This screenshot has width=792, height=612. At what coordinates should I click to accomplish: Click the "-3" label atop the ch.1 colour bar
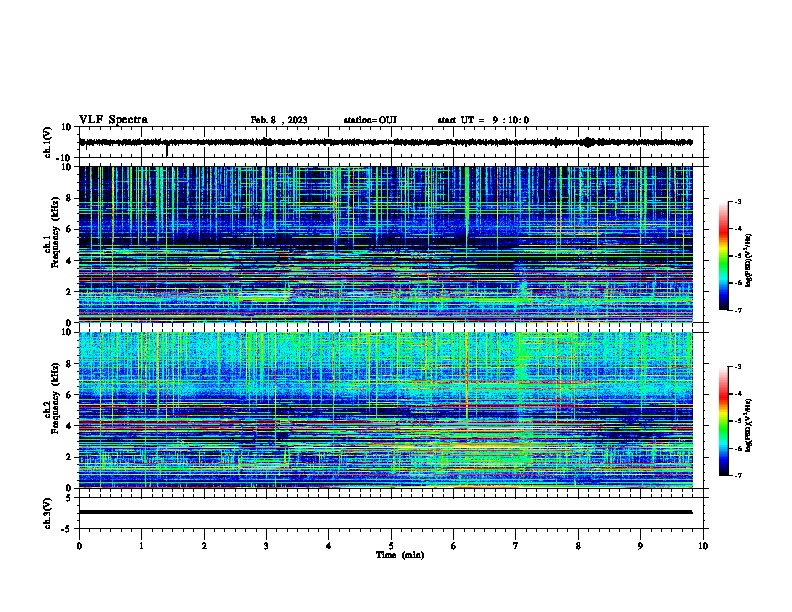tap(737, 201)
